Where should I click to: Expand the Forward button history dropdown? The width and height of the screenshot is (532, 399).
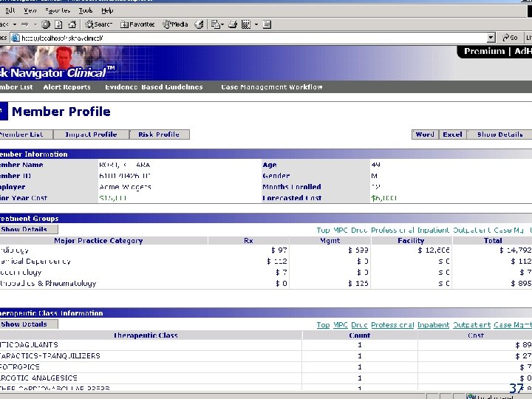[35, 24]
